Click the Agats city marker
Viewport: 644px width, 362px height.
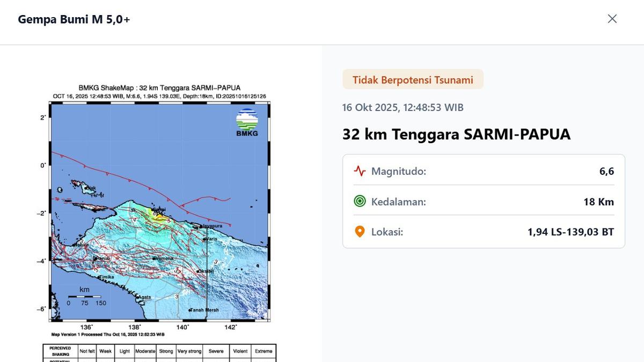138,297
